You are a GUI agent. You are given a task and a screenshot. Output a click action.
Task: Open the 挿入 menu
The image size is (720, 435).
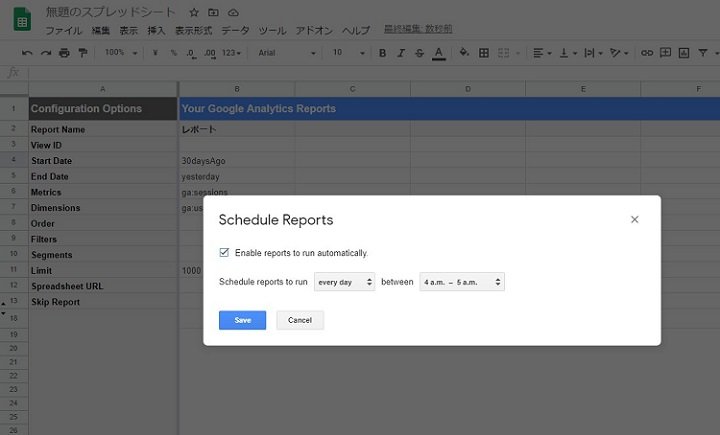156,30
